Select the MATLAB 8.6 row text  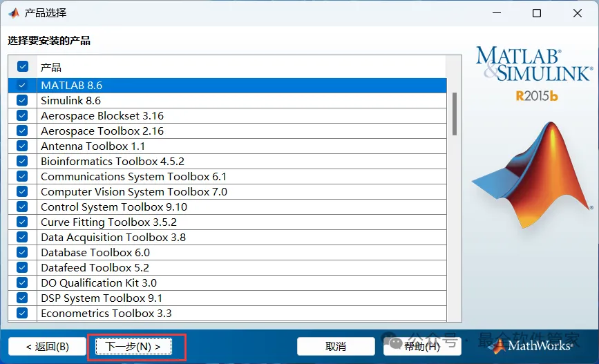(x=71, y=85)
